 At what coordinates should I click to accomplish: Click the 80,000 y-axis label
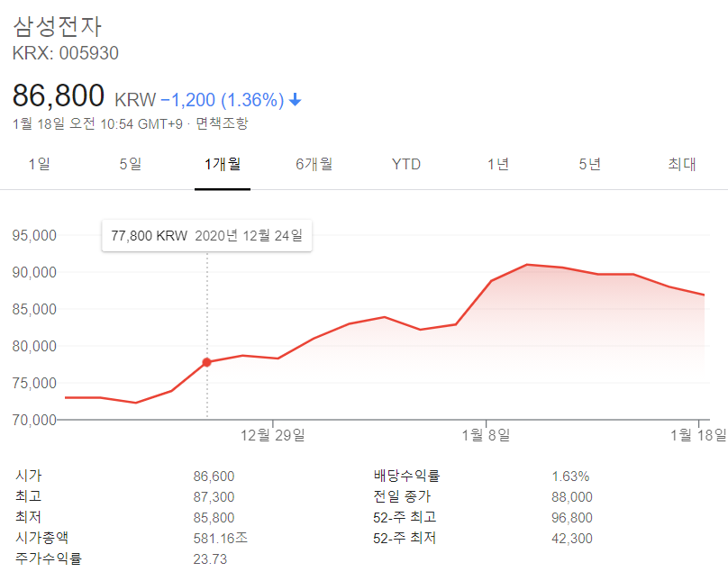click(34, 346)
